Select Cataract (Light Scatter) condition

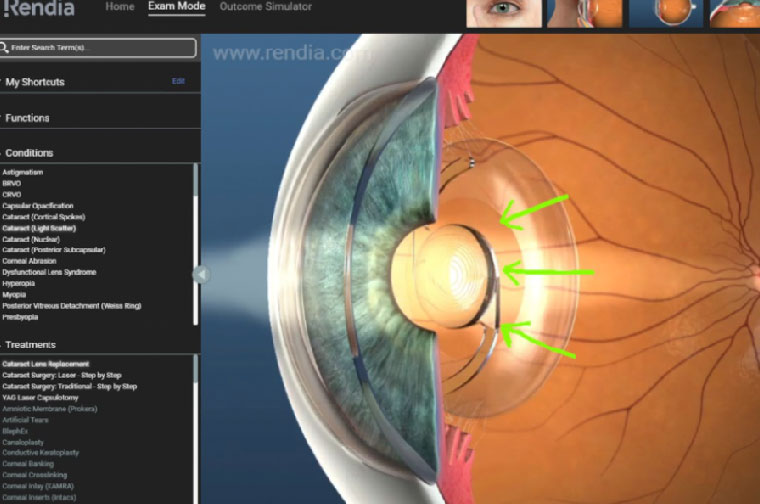pos(39,228)
